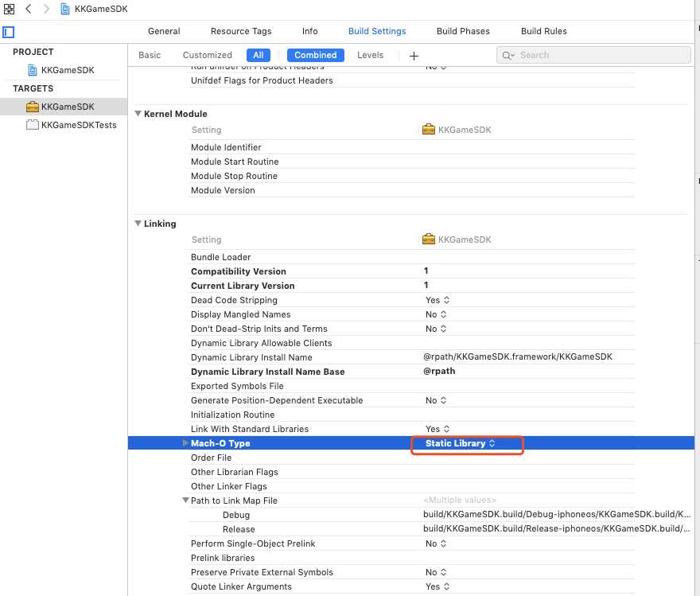700x596 pixels.
Task: Select Dynamic Library Allowable Clients row
Action: 412,343
